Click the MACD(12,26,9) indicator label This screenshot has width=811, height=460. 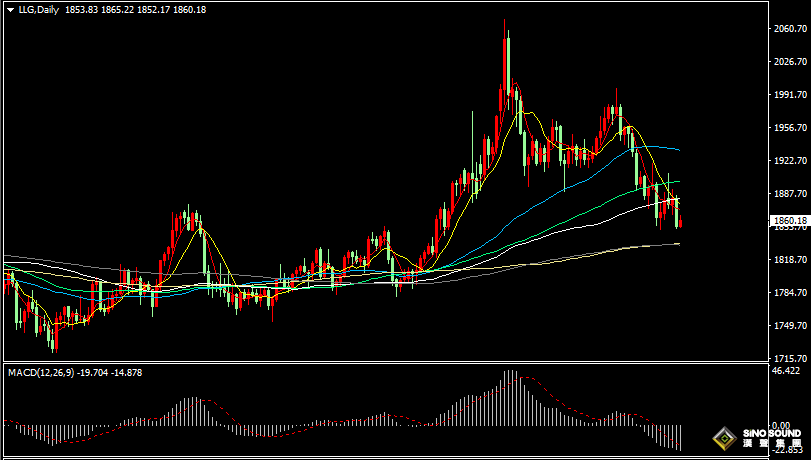click(x=40, y=373)
